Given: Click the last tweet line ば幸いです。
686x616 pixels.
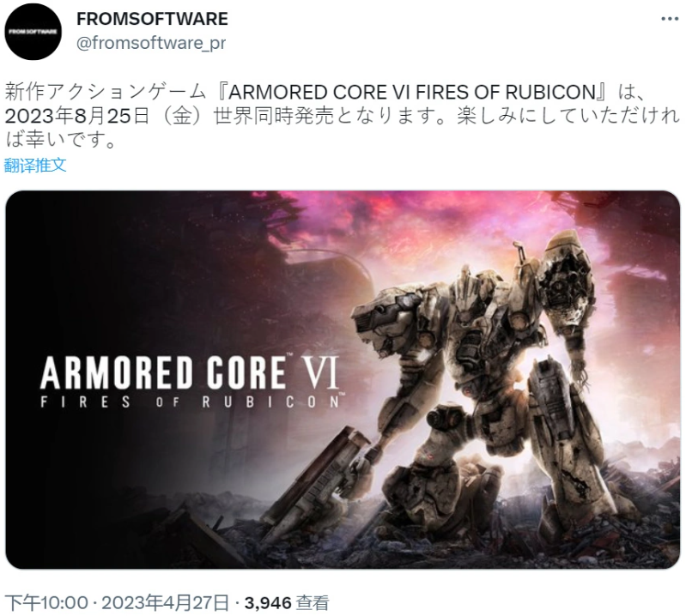Looking at the screenshot, I should pos(60,140).
